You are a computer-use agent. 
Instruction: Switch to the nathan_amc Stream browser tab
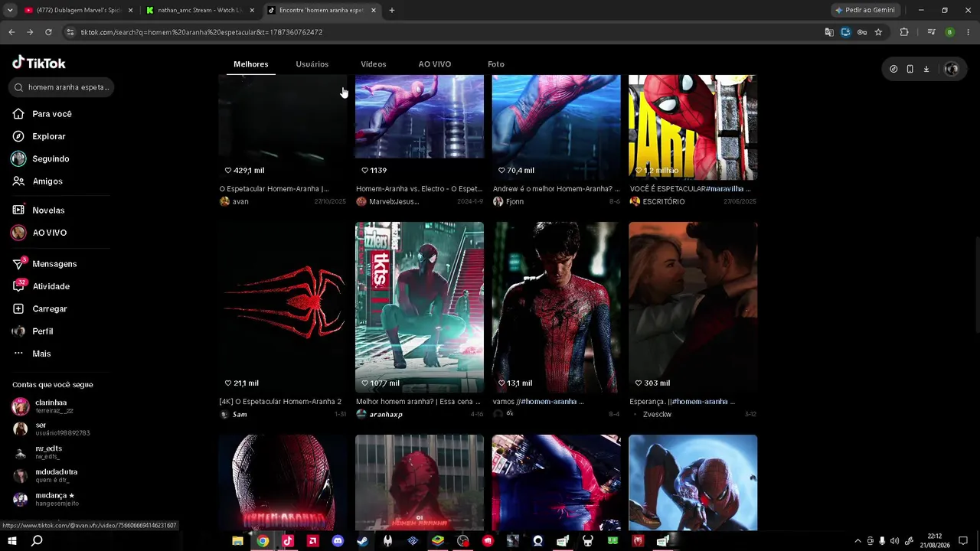(x=199, y=11)
